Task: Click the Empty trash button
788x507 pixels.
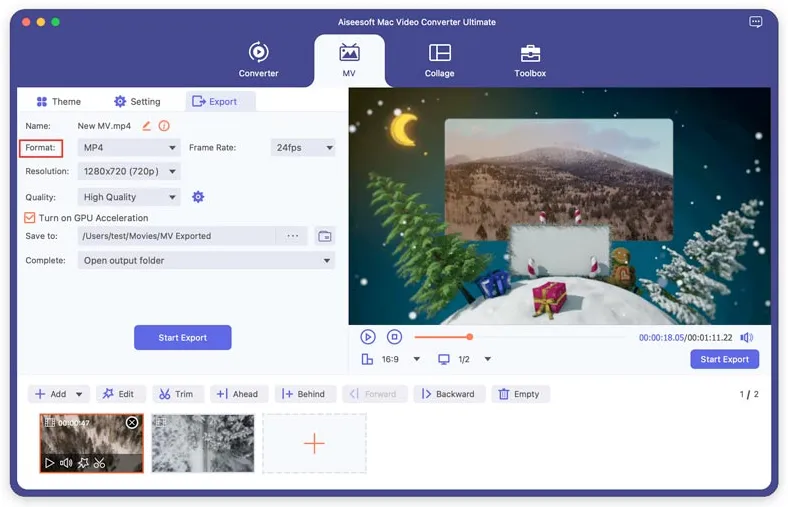Action: 520,394
